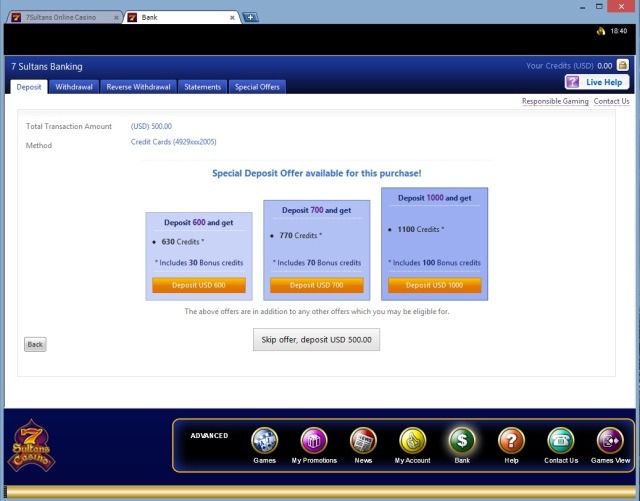Open the Help question mark icon
640x501 pixels.
click(x=511, y=441)
